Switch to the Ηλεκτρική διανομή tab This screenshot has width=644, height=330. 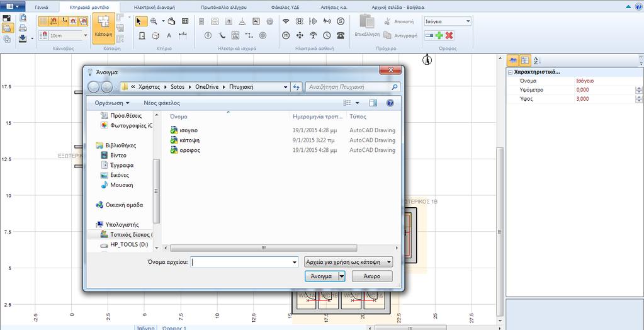coord(155,8)
